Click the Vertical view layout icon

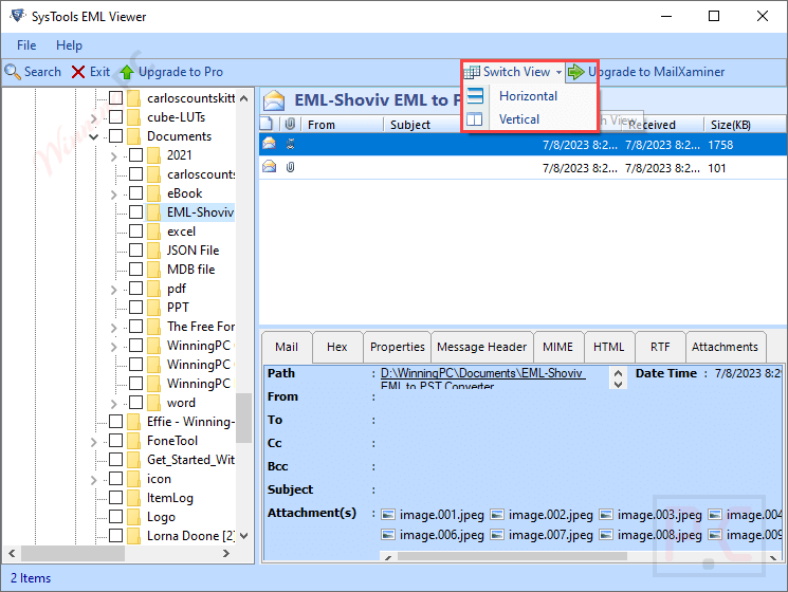pyautogui.click(x=474, y=119)
